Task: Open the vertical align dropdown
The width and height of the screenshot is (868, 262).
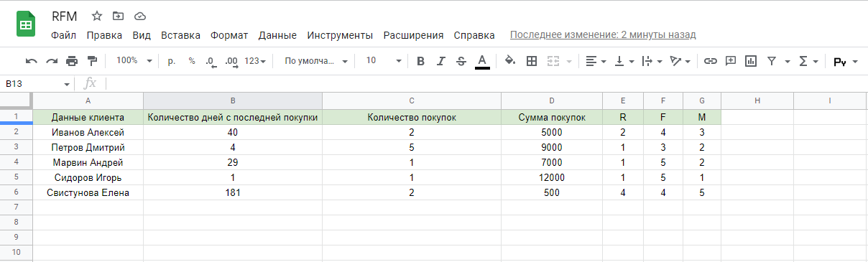Action: (624, 61)
